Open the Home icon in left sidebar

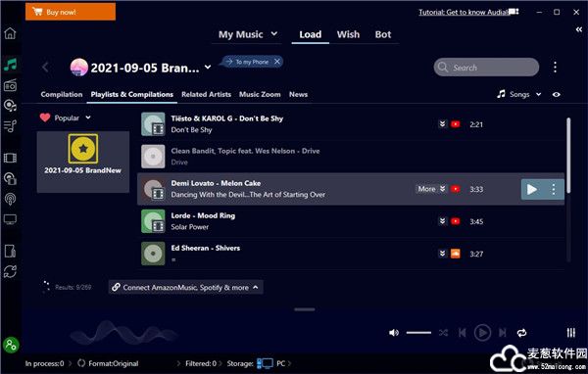coord(10,33)
